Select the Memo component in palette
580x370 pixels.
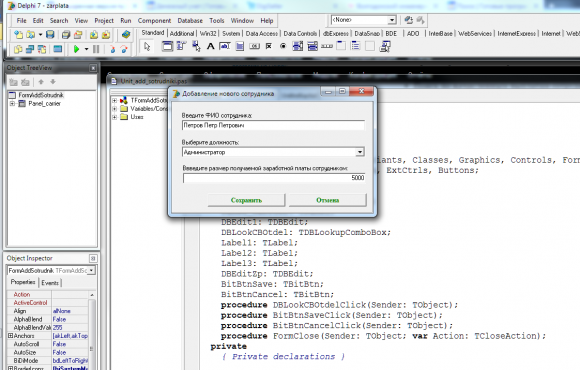pos(240,46)
